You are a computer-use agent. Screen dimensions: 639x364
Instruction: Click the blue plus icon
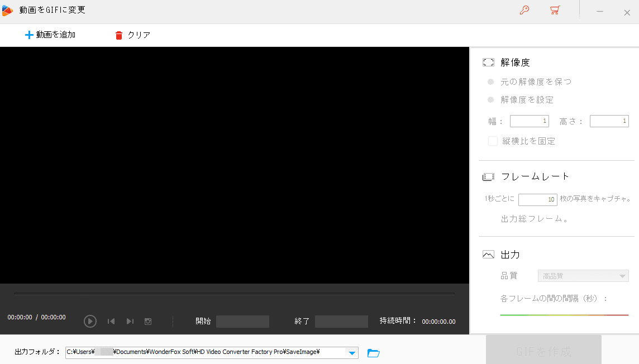[x=29, y=35]
